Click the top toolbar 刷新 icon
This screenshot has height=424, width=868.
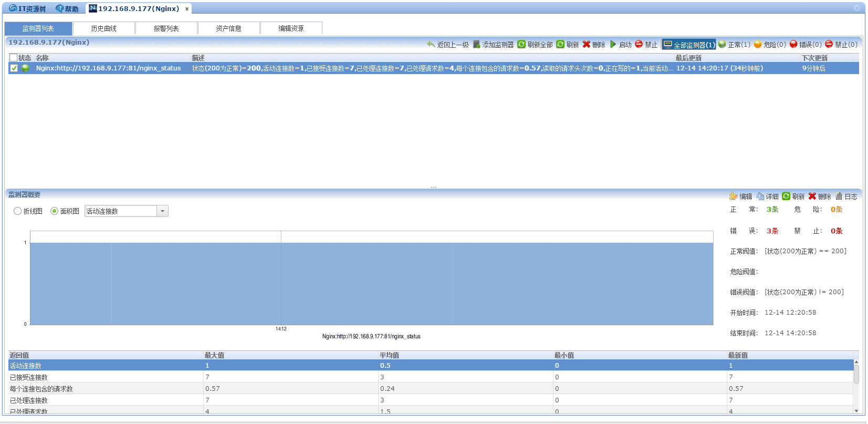click(x=560, y=44)
